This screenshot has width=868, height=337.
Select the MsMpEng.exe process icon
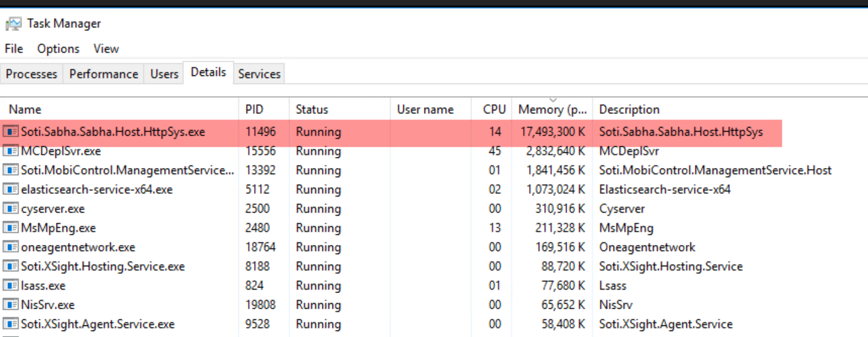click(x=11, y=228)
